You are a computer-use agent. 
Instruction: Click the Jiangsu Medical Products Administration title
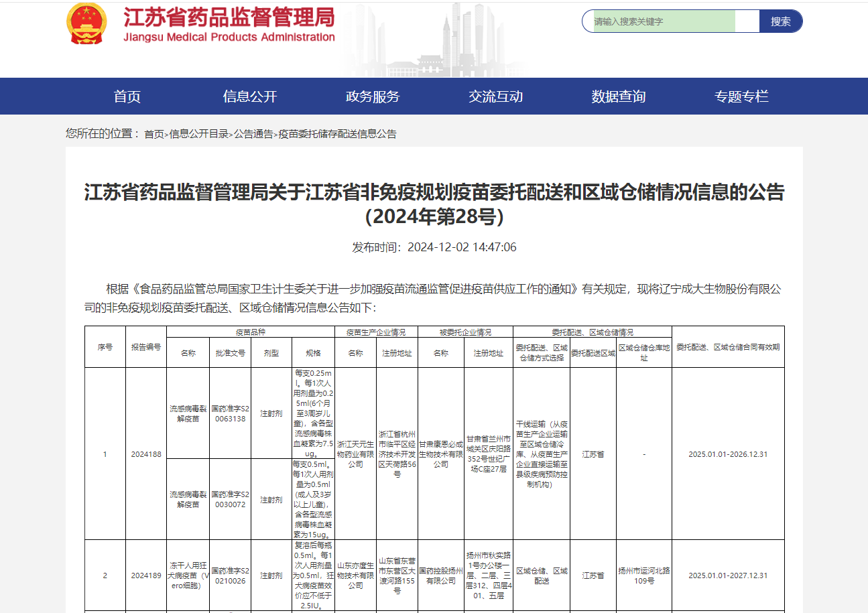click(229, 25)
